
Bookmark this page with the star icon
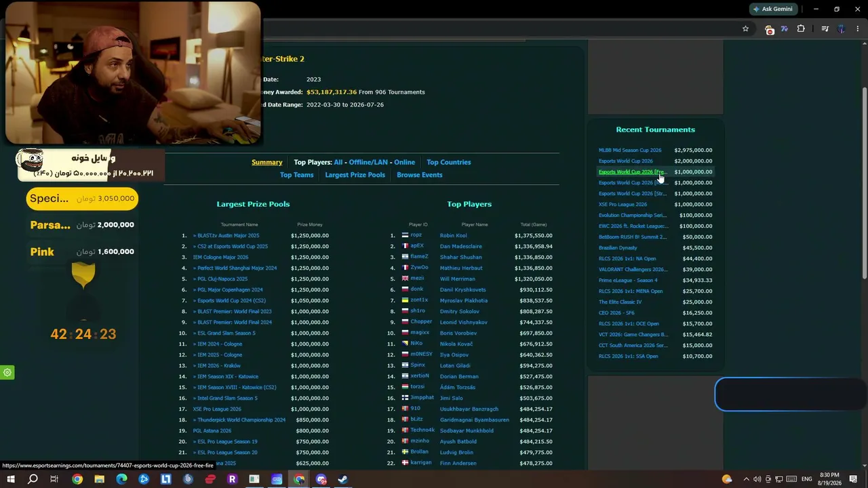[745, 28]
